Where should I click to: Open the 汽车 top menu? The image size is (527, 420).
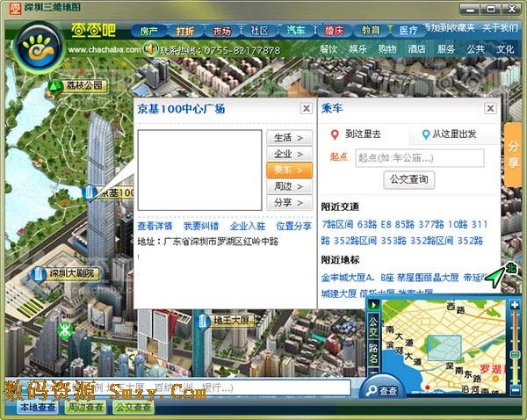pyautogui.click(x=296, y=31)
